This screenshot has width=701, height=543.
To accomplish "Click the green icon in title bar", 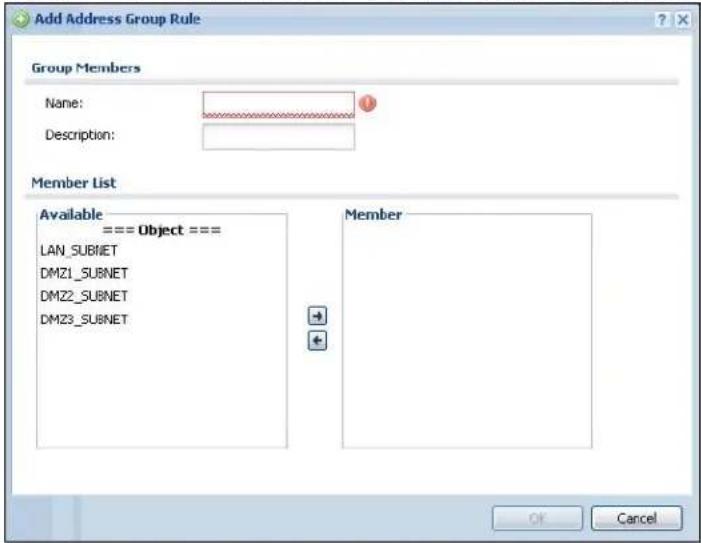I will (21, 19).
